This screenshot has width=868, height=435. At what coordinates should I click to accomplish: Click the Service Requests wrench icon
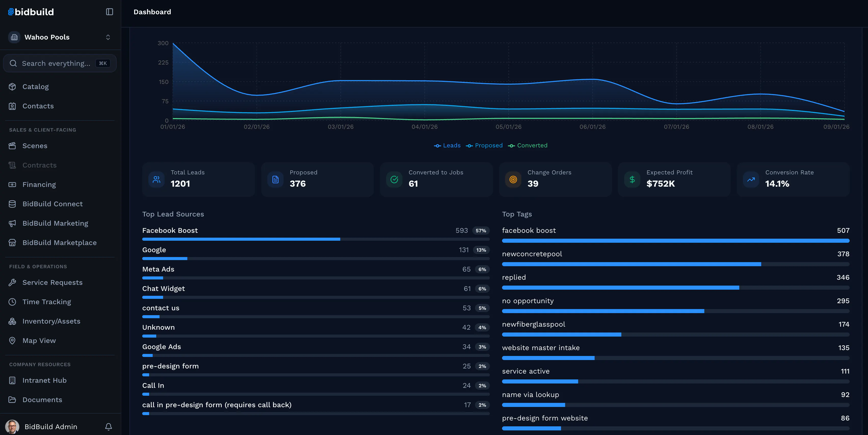tap(12, 283)
